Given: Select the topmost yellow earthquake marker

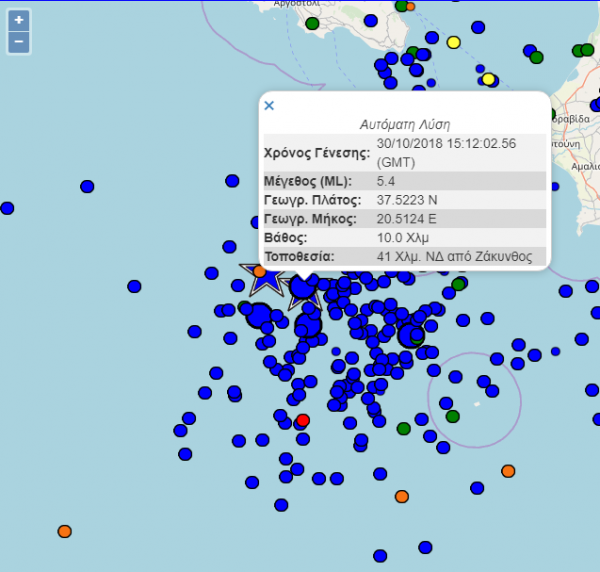Looking at the screenshot, I should [453, 42].
